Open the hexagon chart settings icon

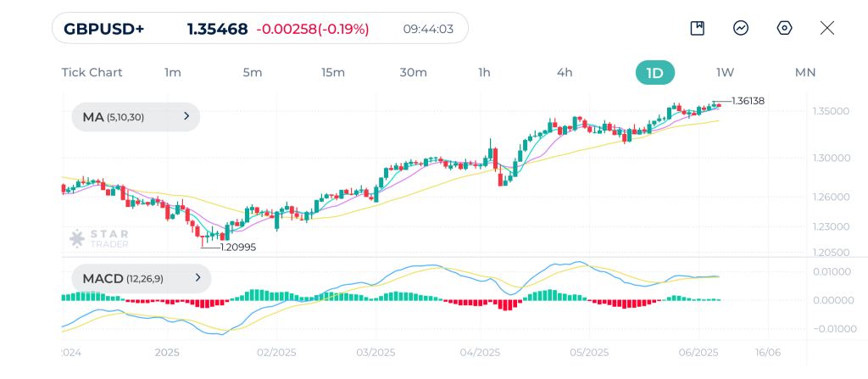point(784,28)
